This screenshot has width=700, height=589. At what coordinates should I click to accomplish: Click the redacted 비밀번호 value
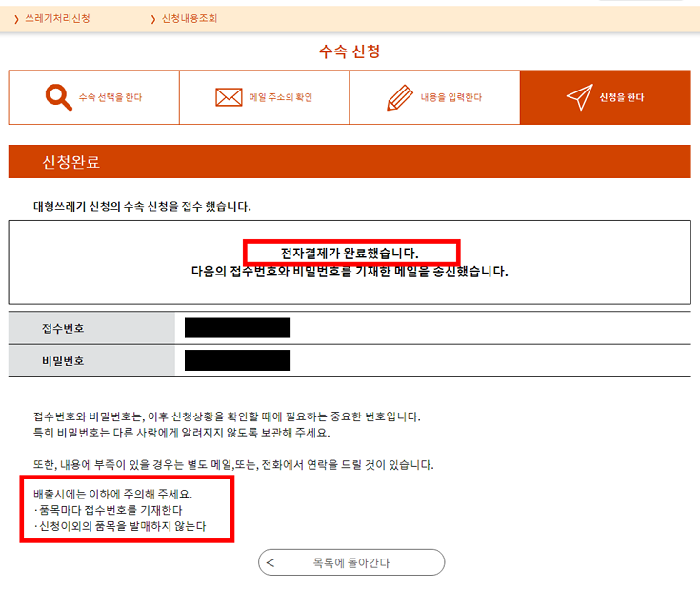click(237, 360)
